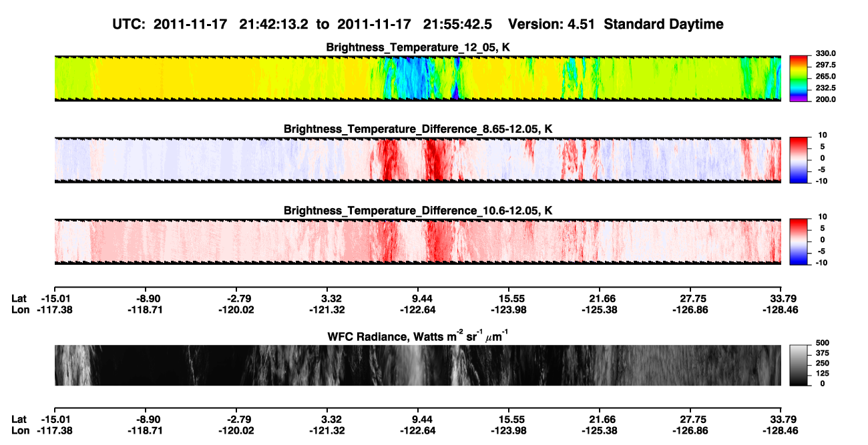868x445 pixels.
Task: Click the 8.65-12.05 temperature difference image strip
Action: (x=417, y=159)
